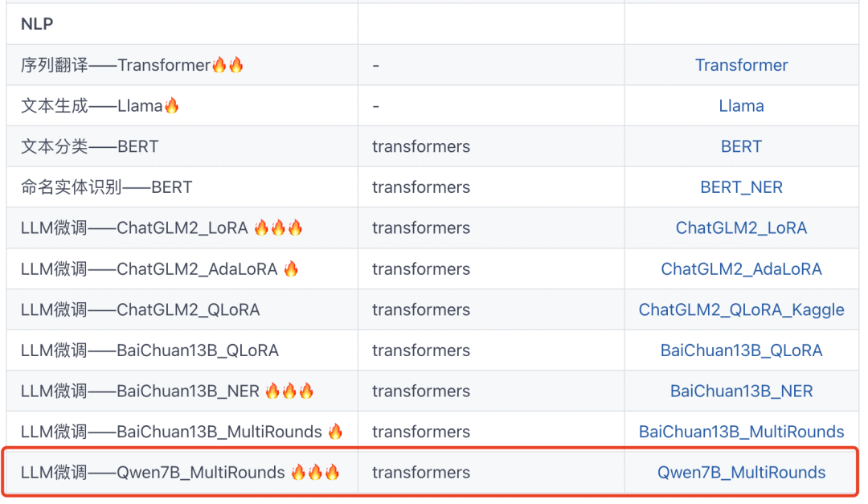The image size is (868, 504).
Task: Click fire emojis after BaiChuan13B_NER label
Action: point(289,391)
